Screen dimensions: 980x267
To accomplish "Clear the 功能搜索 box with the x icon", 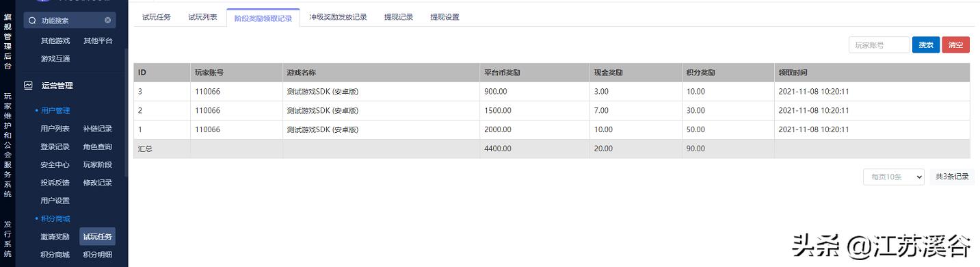I will click(107, 21).
